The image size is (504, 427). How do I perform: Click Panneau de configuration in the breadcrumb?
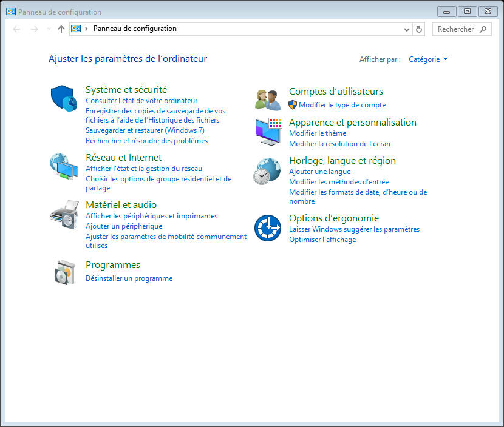pos(135,29)
